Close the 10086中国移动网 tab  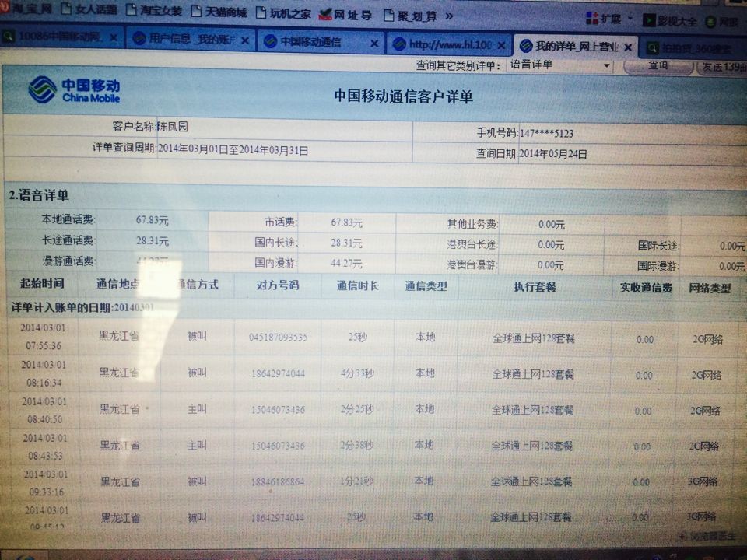(114, 37)
